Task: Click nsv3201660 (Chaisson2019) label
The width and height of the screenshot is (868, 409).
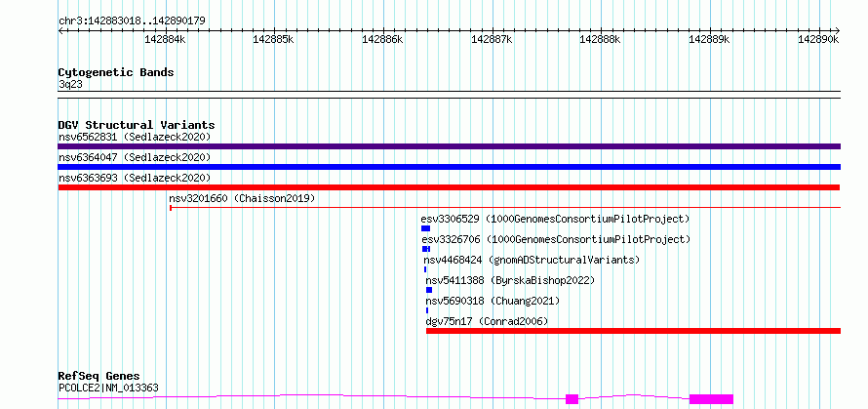Action: coord(242,198)
